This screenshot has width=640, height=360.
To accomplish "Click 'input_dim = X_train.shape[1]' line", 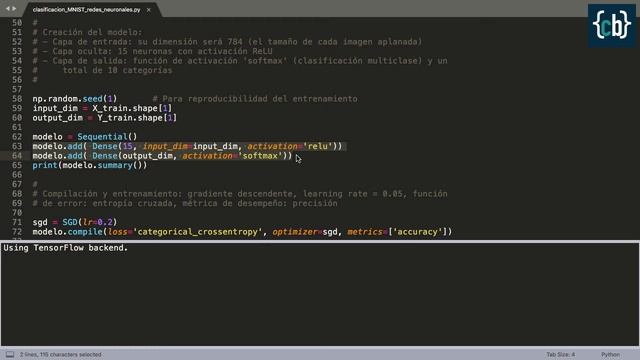I will tap(102, 108).
